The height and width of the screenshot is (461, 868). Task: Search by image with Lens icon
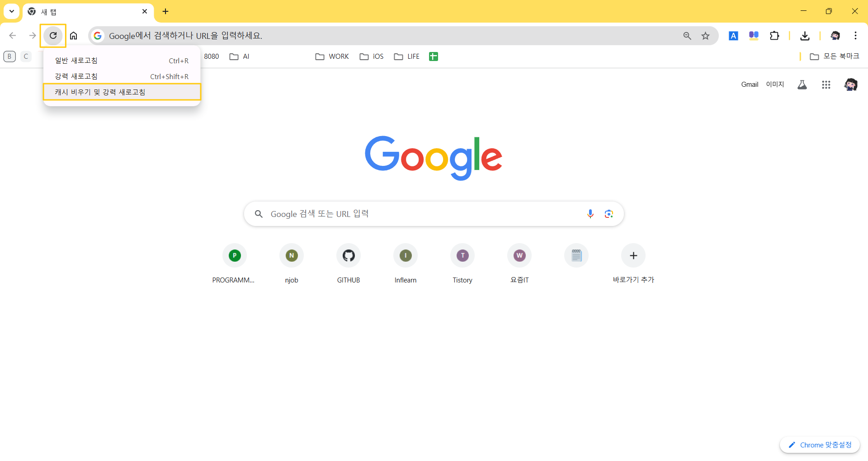(x=609, y=214)
